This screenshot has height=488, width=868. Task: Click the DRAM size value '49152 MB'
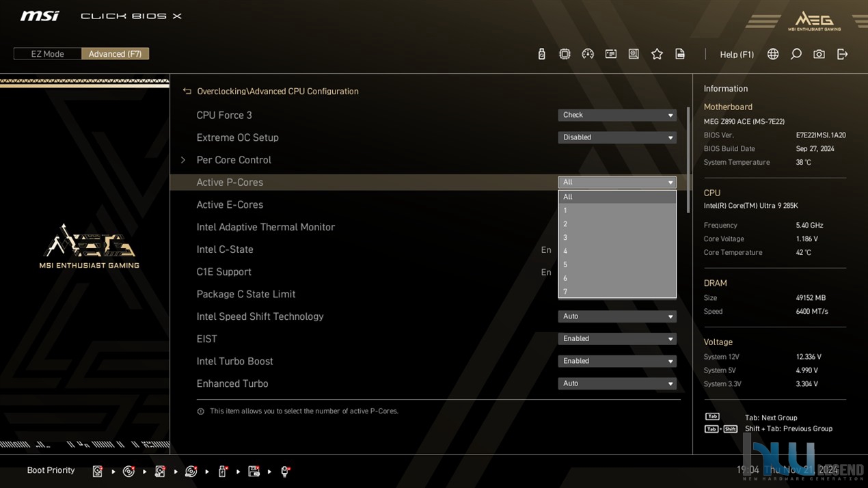click(x=811, y=298)
